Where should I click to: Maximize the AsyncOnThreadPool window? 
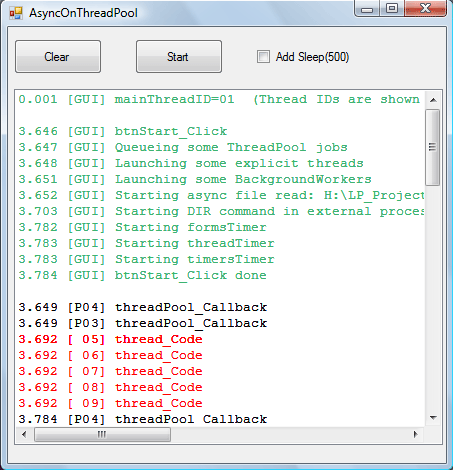tap(392, 8)
